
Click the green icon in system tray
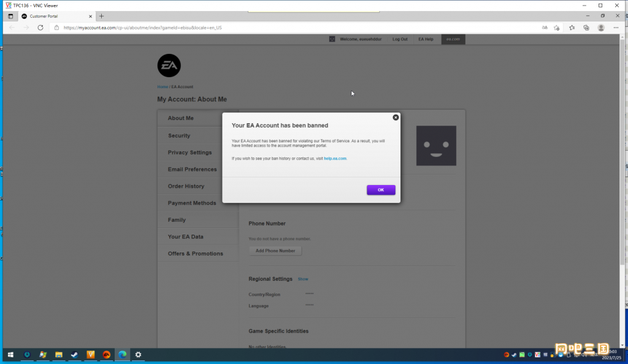522,355
